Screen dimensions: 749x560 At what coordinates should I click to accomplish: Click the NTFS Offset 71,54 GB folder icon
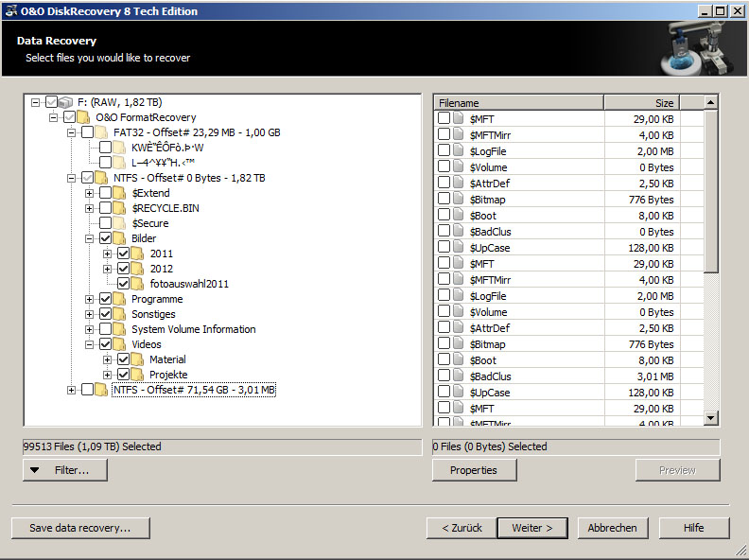click(101, 390)
